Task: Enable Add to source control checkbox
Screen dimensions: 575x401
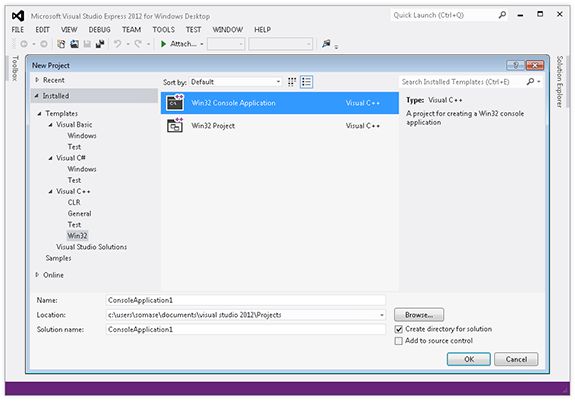Action: (x=399, y=341)
